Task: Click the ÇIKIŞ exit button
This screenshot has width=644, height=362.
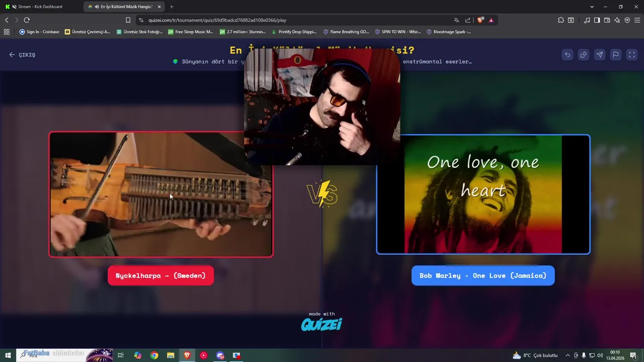Action: pos(22,55)
